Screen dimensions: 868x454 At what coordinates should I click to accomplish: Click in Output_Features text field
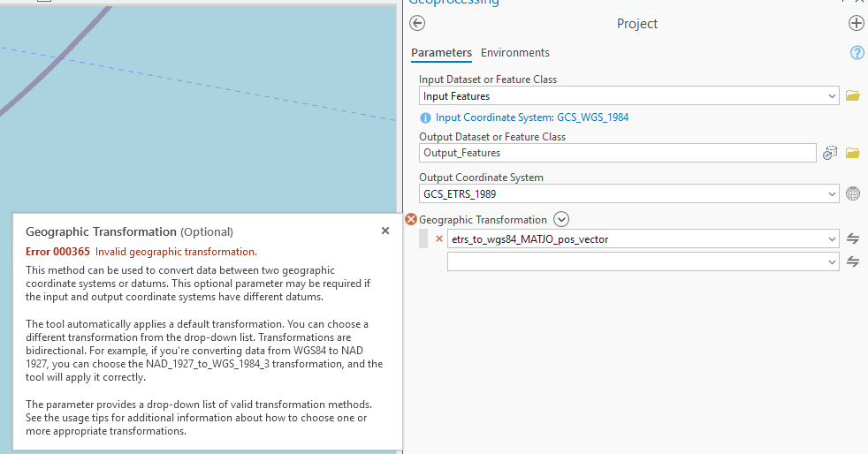pos(617,153)
